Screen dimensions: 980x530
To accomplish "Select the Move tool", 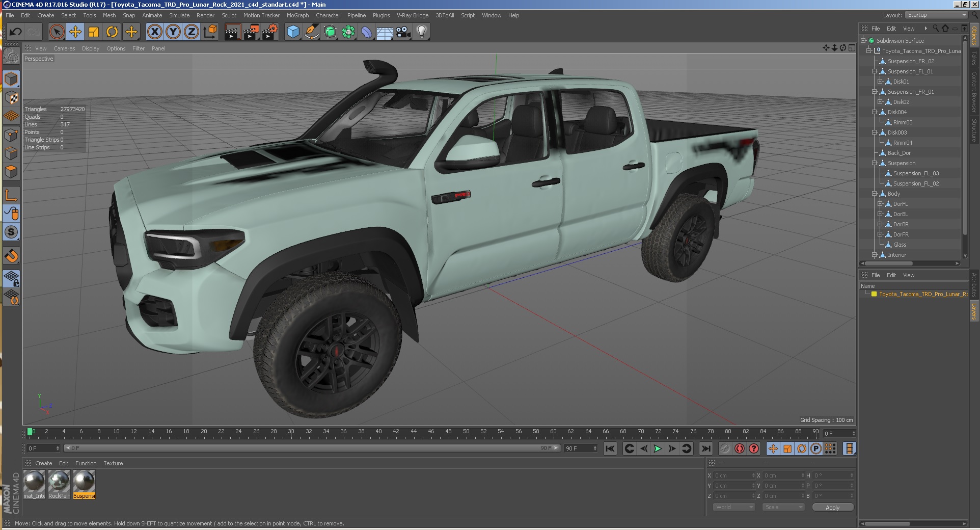I will pyautogui.click(x=75, y=32).
